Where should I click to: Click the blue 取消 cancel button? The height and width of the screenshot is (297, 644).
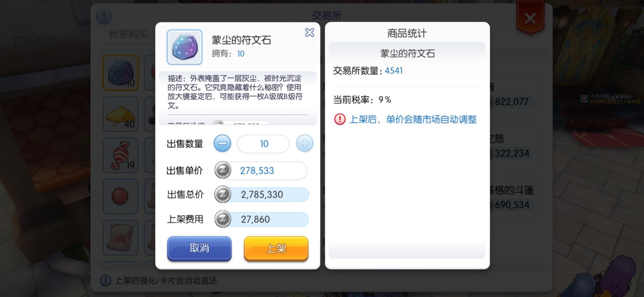click(199, 248)
